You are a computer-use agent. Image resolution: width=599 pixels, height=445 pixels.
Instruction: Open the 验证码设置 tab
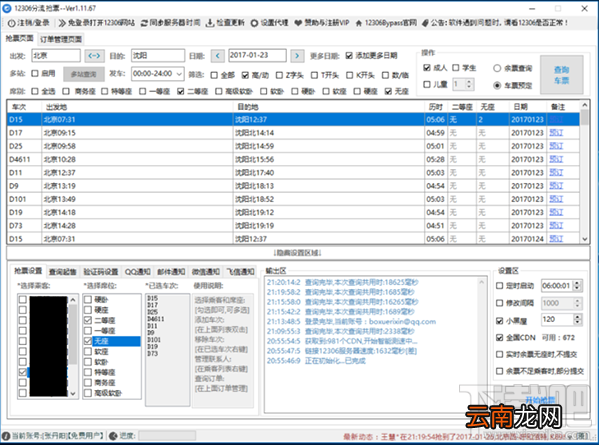pyautogui.click(x=101, y=272)
